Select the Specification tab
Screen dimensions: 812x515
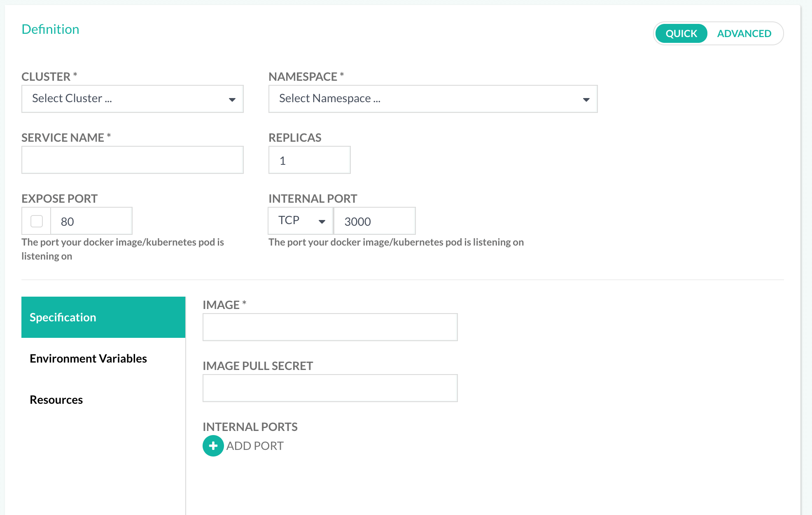click(103, 317)
